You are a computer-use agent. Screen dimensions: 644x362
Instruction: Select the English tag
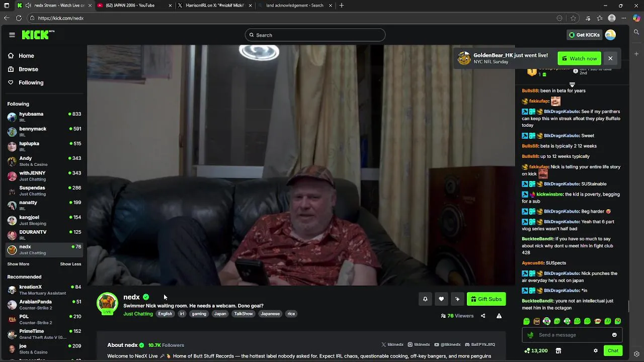pyautogui.click(x=165, y=314)
